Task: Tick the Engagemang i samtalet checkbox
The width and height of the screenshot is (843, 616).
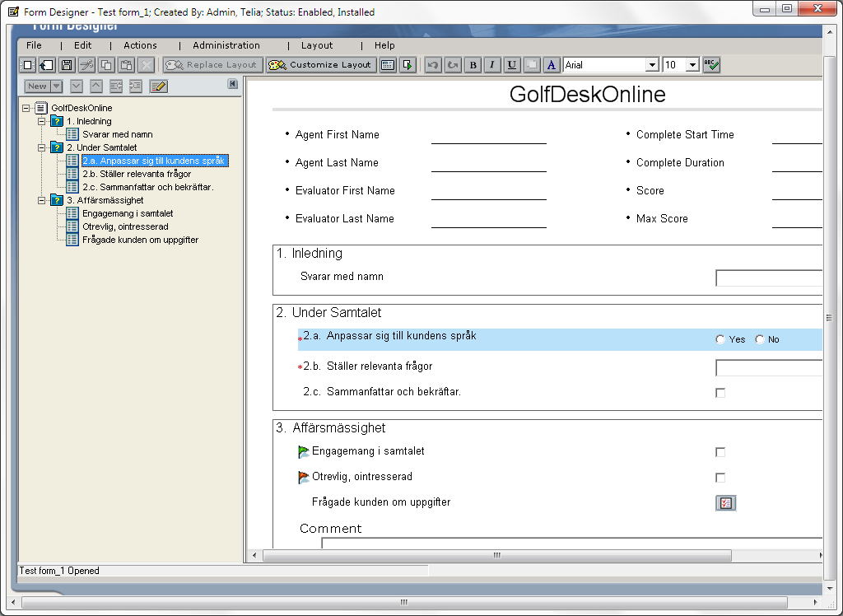Action: click(721, 452)
